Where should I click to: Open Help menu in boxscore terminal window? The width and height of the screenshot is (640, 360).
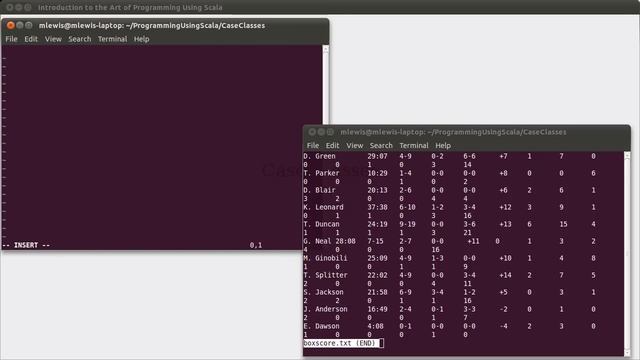pyautogui.click(x=443, y=146)
